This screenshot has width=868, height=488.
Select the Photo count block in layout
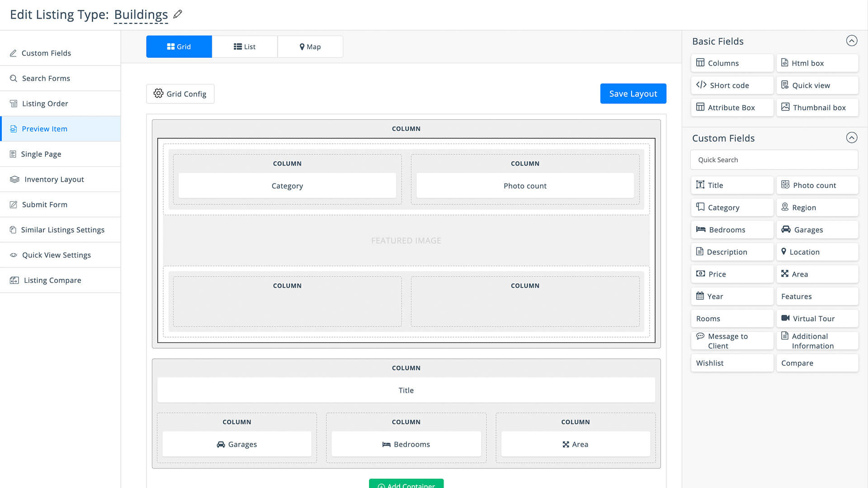pyautogui.click(x=525, y=186)
